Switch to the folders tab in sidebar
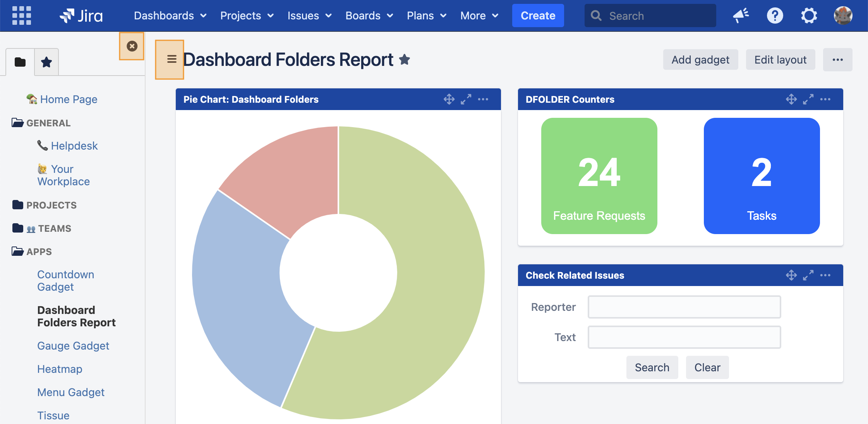This screenshot has height=424, width=868. click(20, 62)
